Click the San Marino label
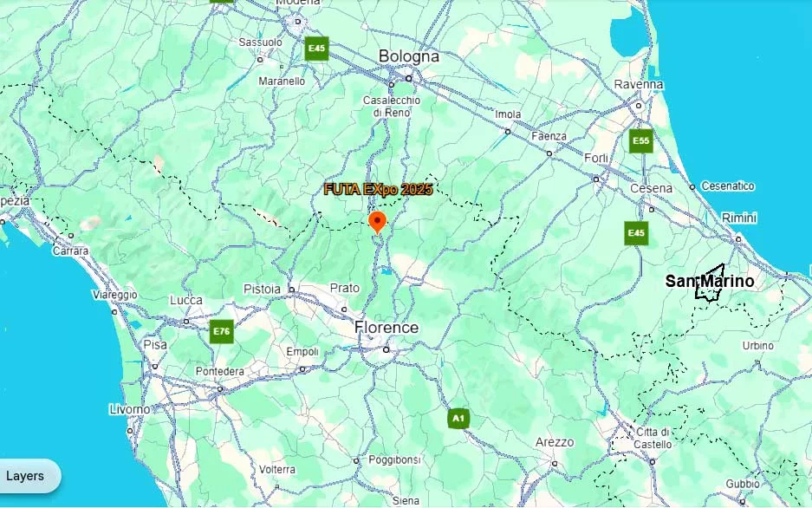812x508 pixels. [x=710, y=281]
